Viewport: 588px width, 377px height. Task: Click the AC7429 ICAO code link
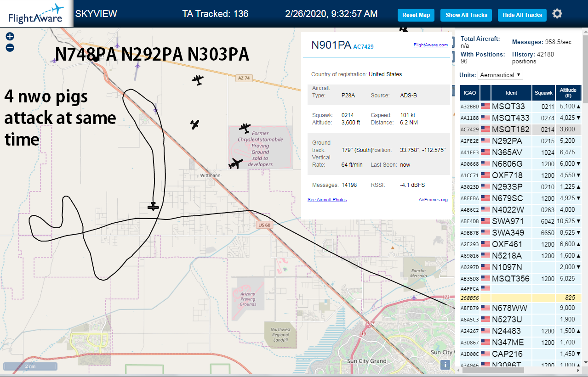click(x=363, y=47)
